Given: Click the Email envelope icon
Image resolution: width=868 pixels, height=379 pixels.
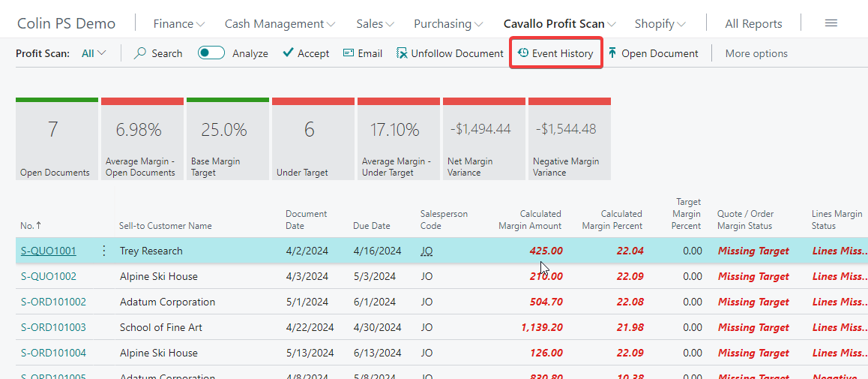Looking at the screenshot, I should pyautogui.click(x=349, y=53).
